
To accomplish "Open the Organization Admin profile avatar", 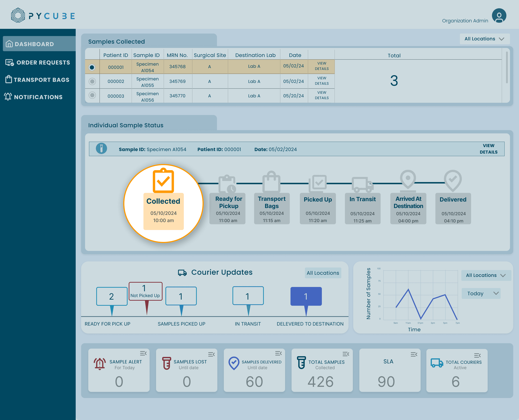I will click(x=499, y=16).
